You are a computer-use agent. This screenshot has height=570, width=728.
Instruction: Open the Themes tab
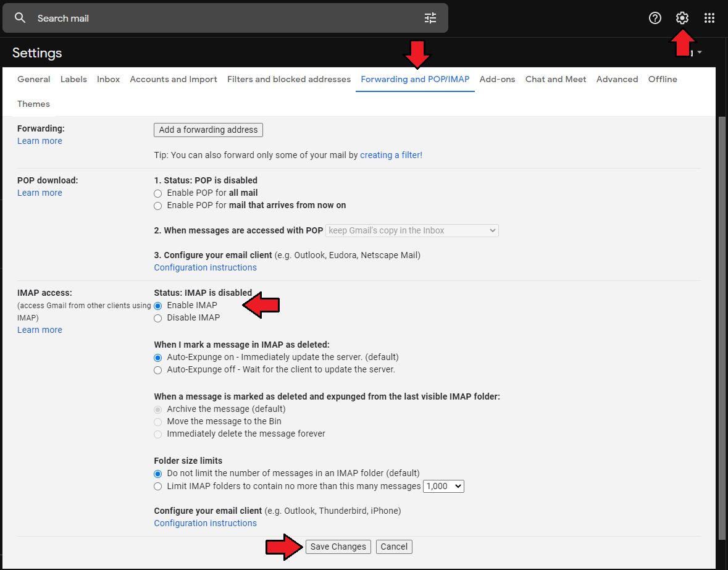pyautogui.click(x=33, y=104)
